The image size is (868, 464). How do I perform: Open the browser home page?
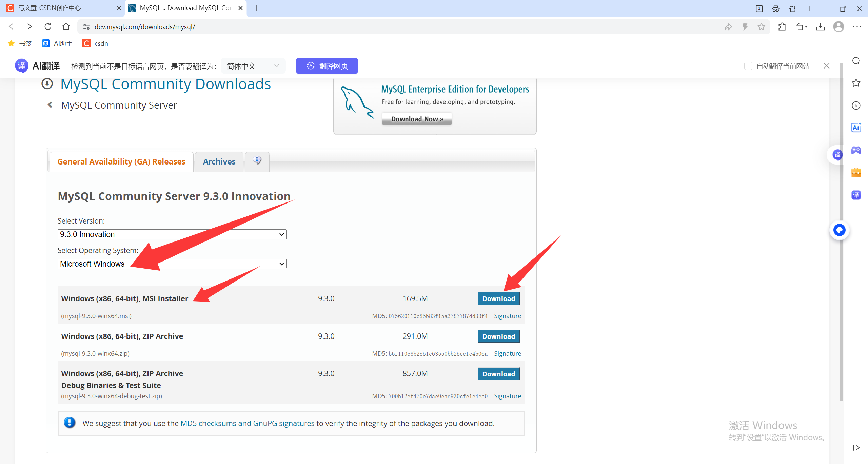click(66, 26)
